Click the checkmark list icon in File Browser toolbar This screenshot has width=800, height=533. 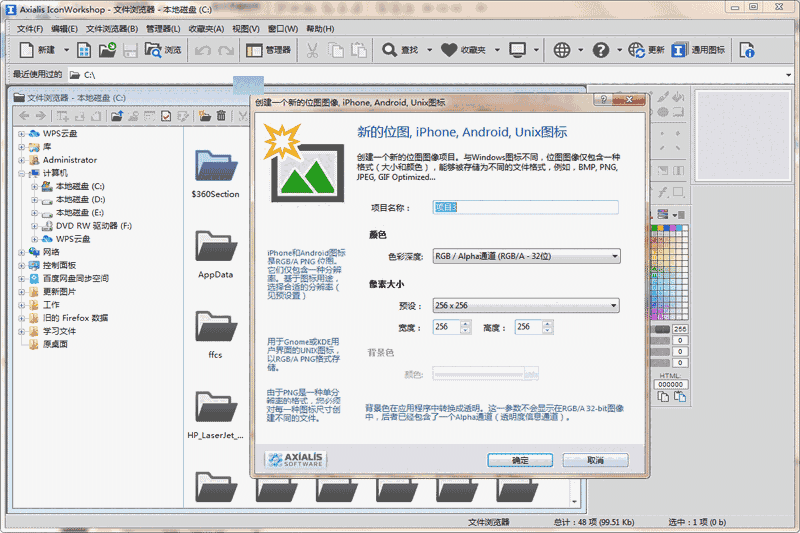(x=166, y=116)
